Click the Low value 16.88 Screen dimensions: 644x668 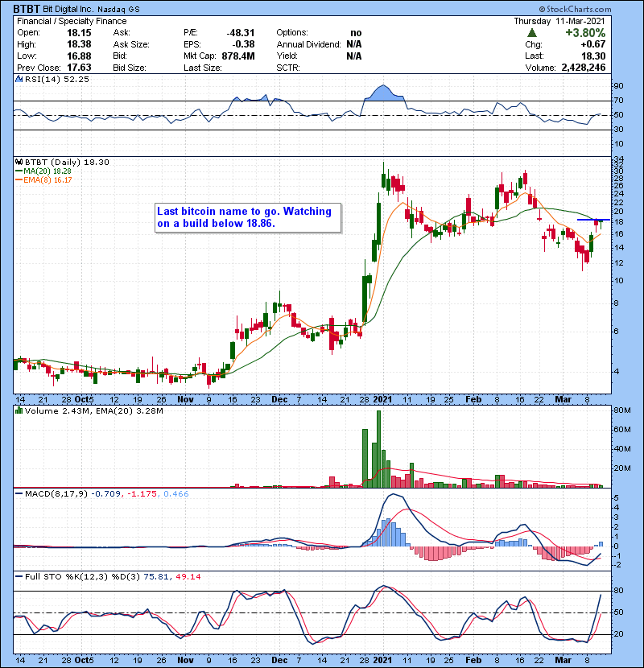pyautogui.click(x=79, y=56)
